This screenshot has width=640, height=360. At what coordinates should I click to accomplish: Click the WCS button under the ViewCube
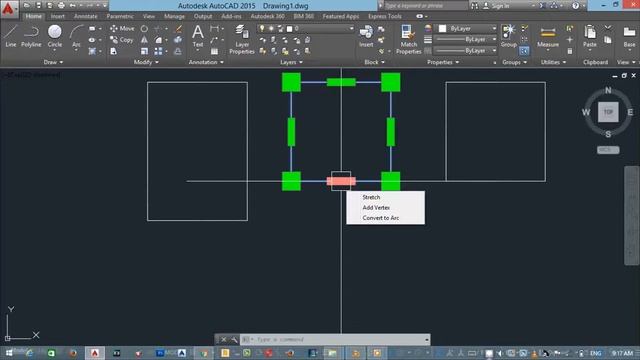[608, 150]
